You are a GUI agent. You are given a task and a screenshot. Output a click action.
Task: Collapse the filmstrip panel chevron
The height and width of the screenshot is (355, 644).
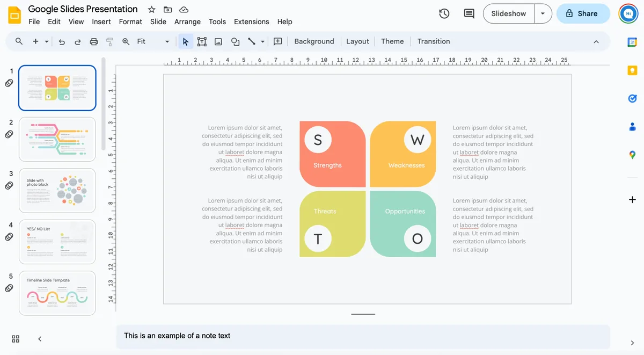40,339
